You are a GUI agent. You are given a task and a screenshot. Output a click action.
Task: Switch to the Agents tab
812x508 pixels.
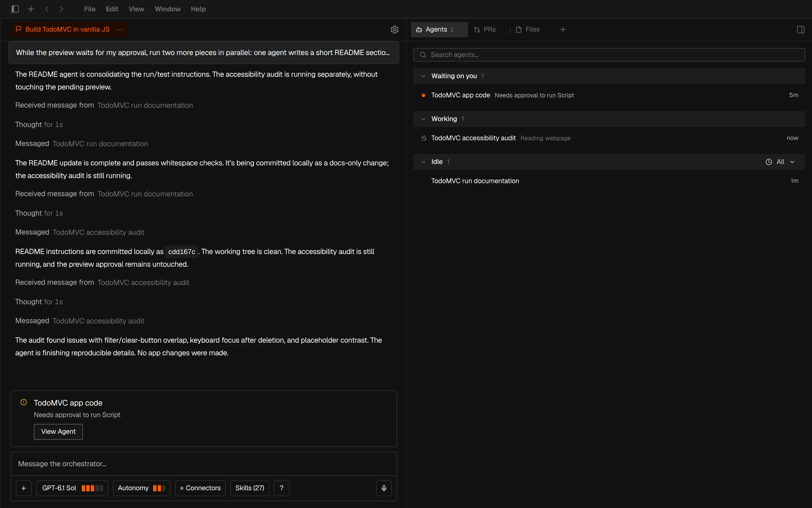click(x=439, y=29)
